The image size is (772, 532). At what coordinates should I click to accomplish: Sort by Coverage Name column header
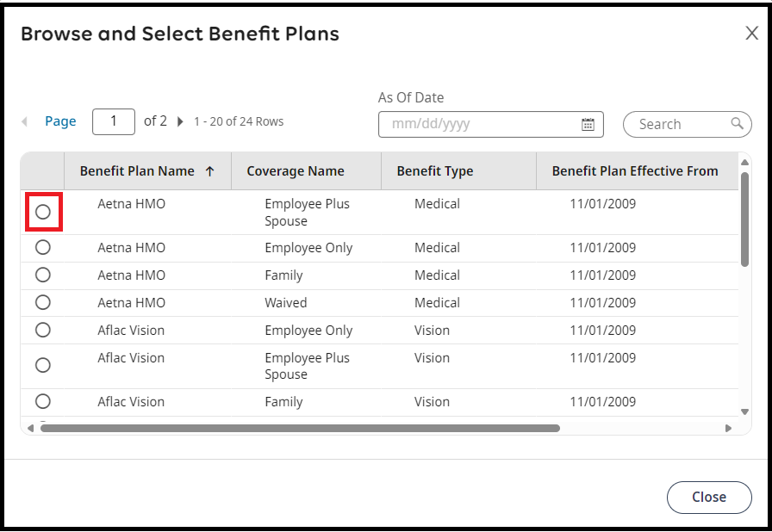click(x=296, y=171)
